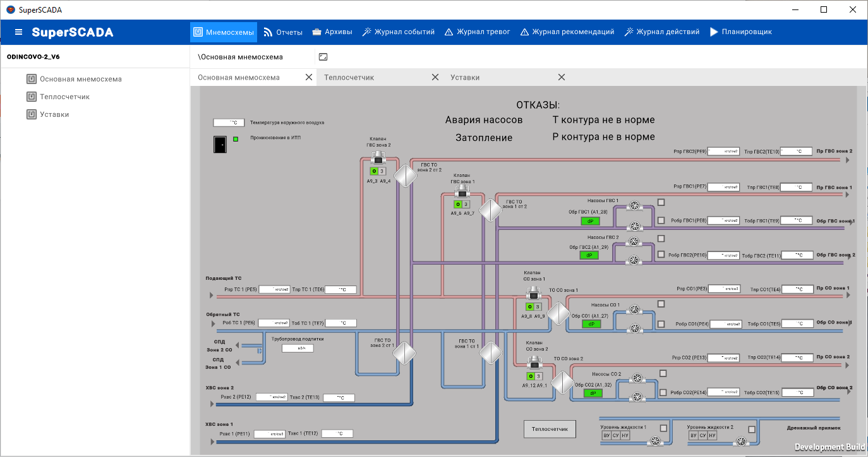This screenshot has height=458, width=868.
Task: Select the ТО СО зона 2 heat exchanger
Action: (x=562, y=382)
